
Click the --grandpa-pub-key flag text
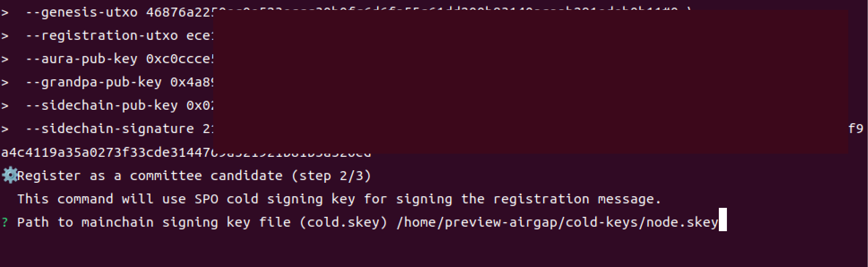click(94, 82)
